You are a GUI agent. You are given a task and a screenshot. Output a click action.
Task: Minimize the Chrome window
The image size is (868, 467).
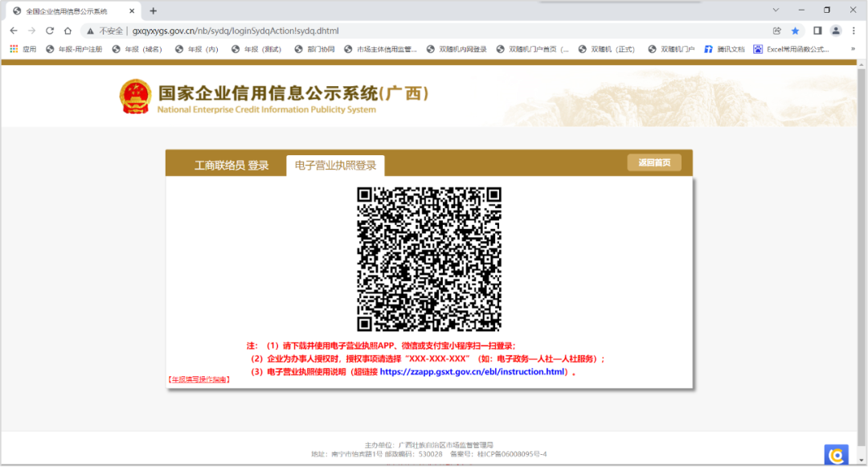coord(801,10)
